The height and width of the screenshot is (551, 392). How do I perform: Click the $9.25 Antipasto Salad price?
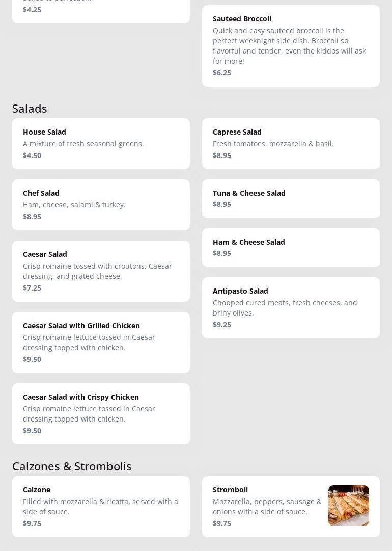(222, 324)
